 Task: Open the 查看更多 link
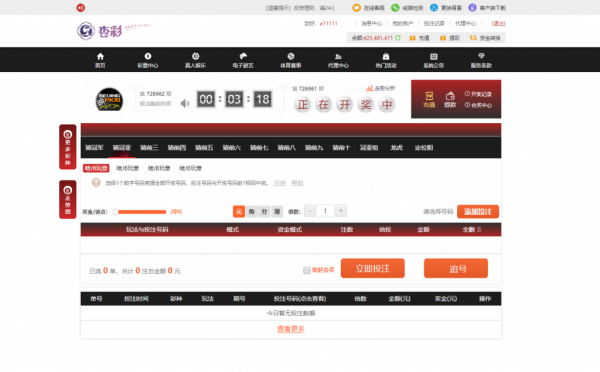(291, 329)
